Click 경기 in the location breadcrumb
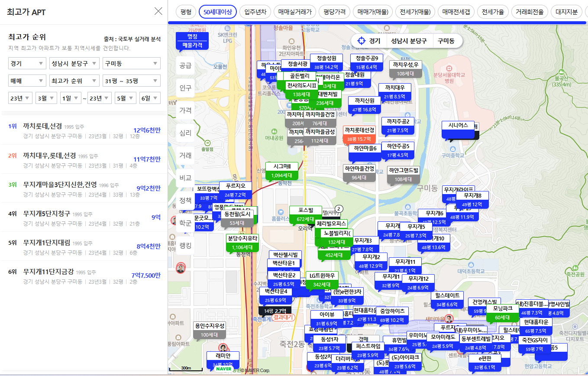Viewport: 588px width, 376px height. point(375,41)
